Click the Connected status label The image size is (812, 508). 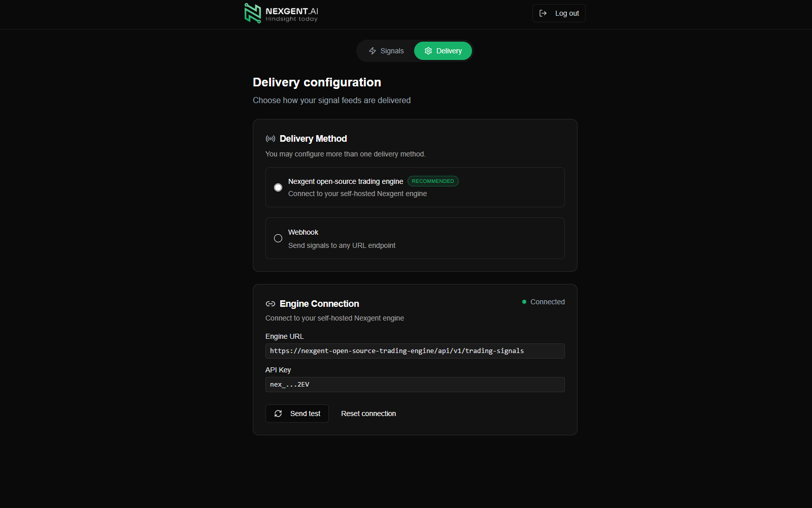coord(547,302)
